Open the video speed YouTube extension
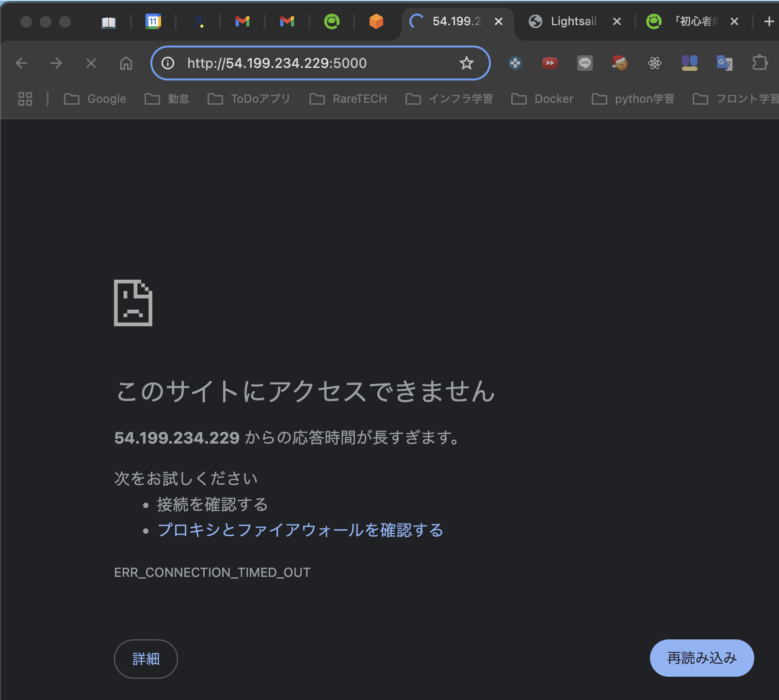The image size is (779, 700). coord(550,63)
